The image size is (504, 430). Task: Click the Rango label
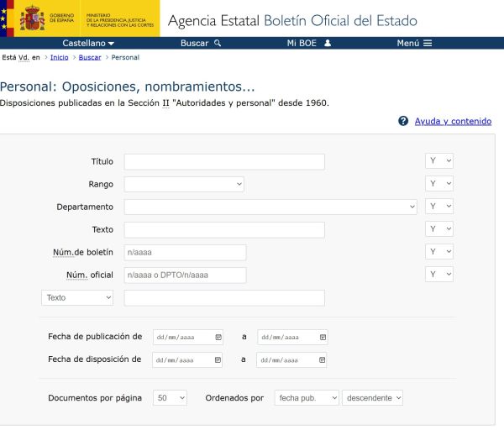[x=101, y=184]
